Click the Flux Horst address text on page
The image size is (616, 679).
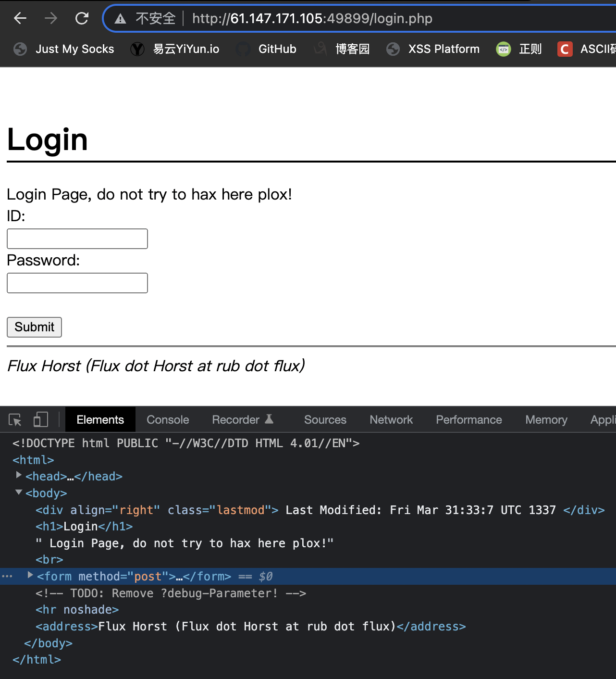156,366
